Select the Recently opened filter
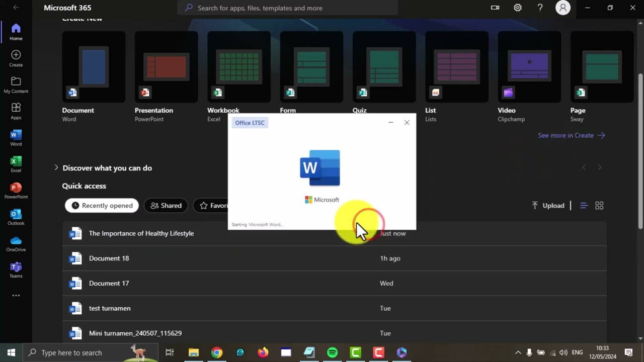 pyautogui.click(x=102, y=205)
